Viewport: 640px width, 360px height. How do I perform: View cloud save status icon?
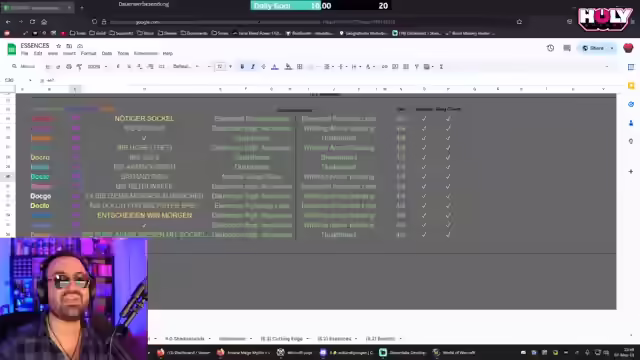[80, 46]
